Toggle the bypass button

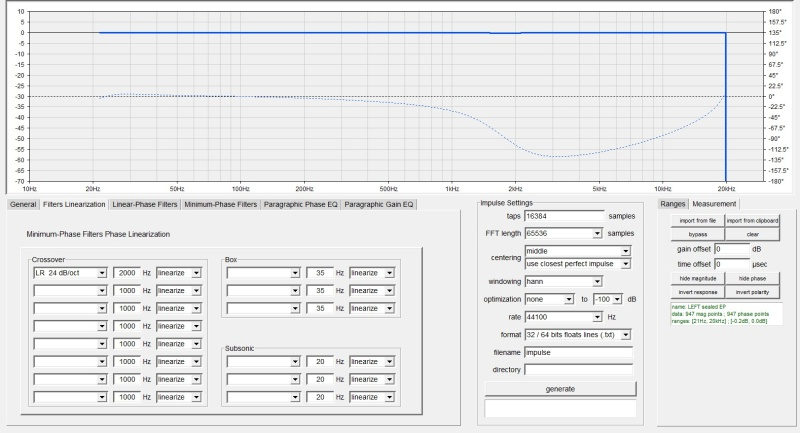tap(697, 233)
